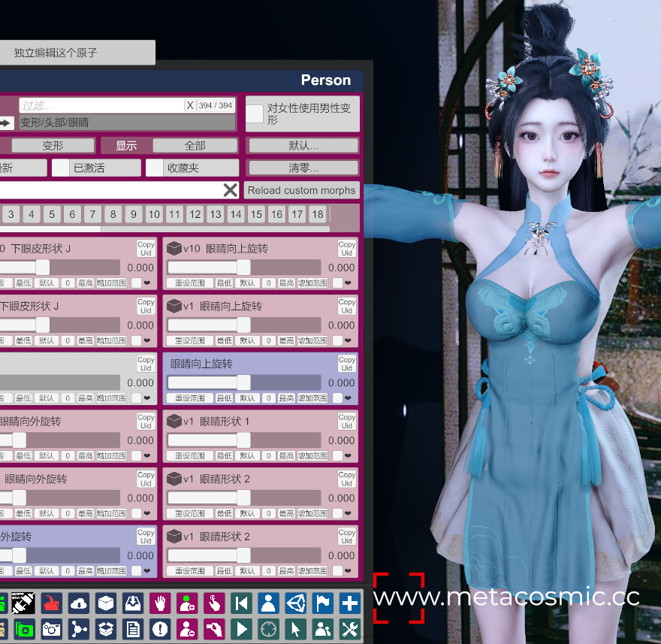Toggle the 收藏夹 checkbox

click(154, 168)
